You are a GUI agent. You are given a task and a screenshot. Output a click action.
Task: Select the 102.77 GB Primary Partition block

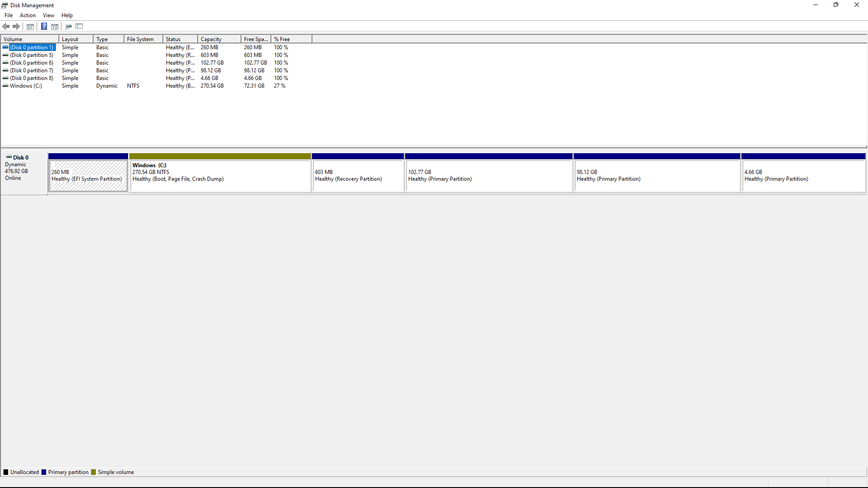click(x=489, y=175)
